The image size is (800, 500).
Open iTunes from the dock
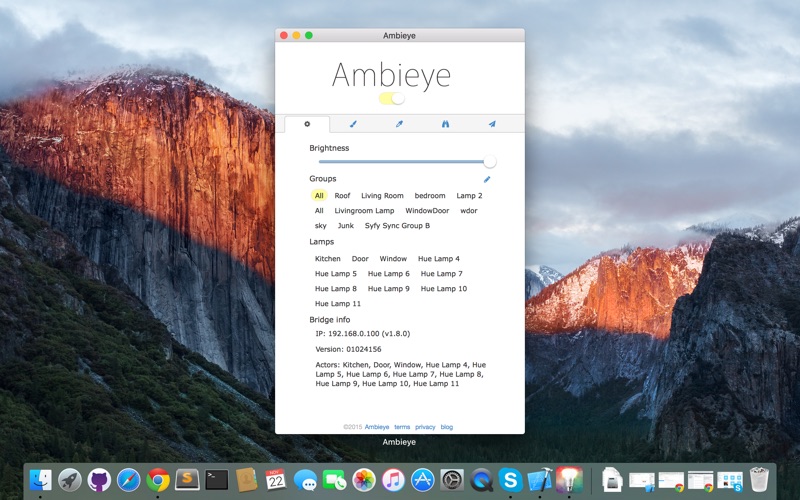pos(393,480)
